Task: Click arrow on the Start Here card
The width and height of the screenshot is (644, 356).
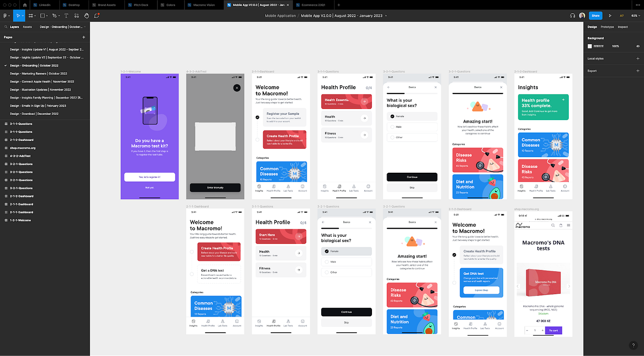Action: [x=299, y=237]
